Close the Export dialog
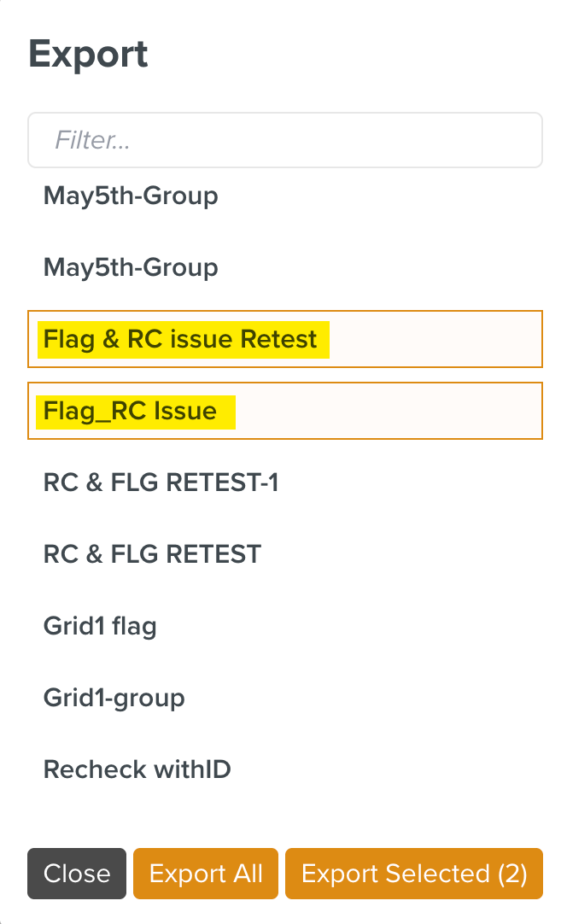567x924 pixels. (76, 874)
